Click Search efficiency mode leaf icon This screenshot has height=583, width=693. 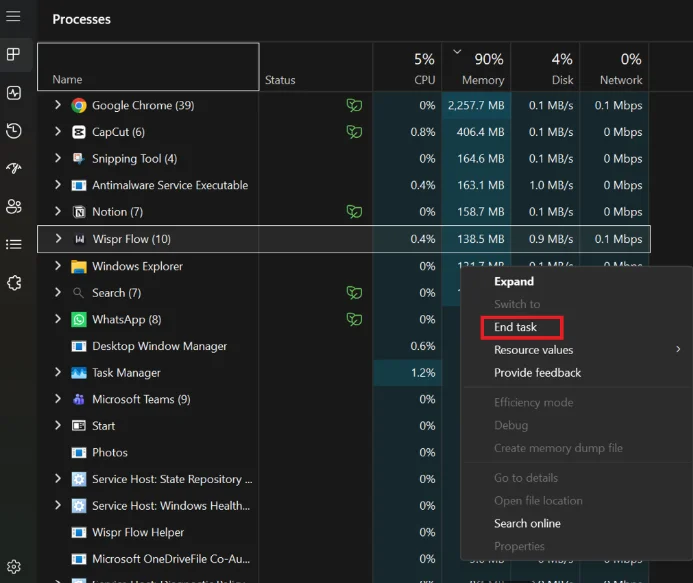click(x=354, y=293)
